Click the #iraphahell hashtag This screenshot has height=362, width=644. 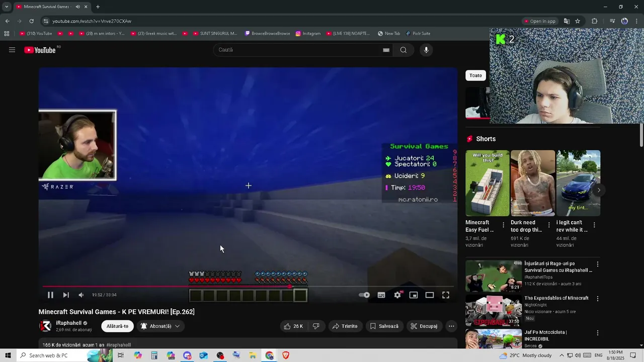[118, 345]
